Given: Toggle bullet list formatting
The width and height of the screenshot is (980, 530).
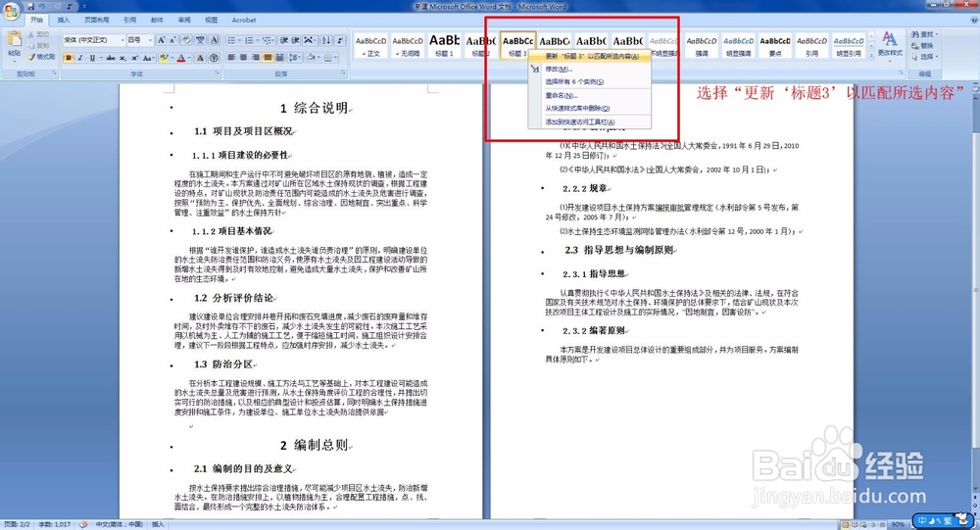Looking at the screenshot, I should point(231,40).
